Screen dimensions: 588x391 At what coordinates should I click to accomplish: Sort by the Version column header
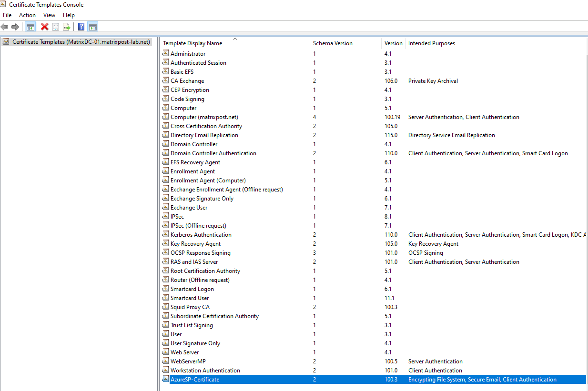point(393,43)
